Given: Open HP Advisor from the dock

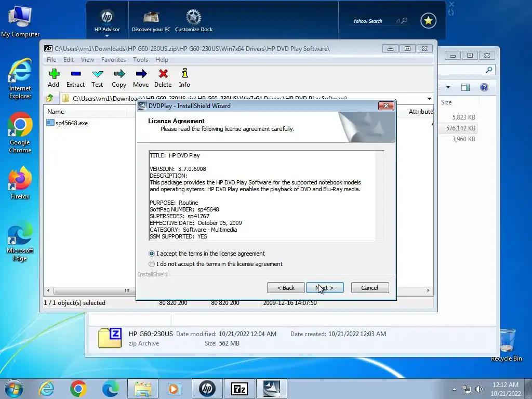Looking at the screenshot, I should click(x=107, y=21).
